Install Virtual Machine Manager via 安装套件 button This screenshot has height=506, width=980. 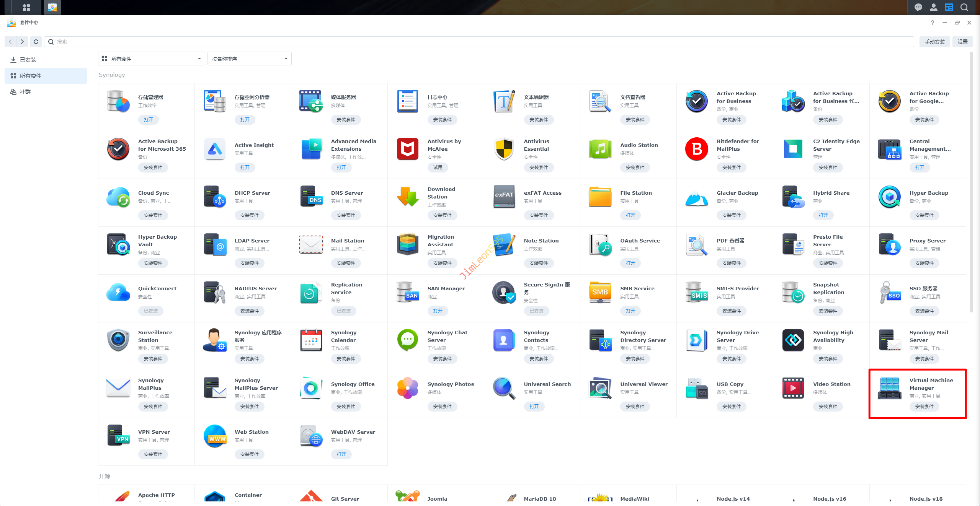pyautogui.click(x=924, y=407)
